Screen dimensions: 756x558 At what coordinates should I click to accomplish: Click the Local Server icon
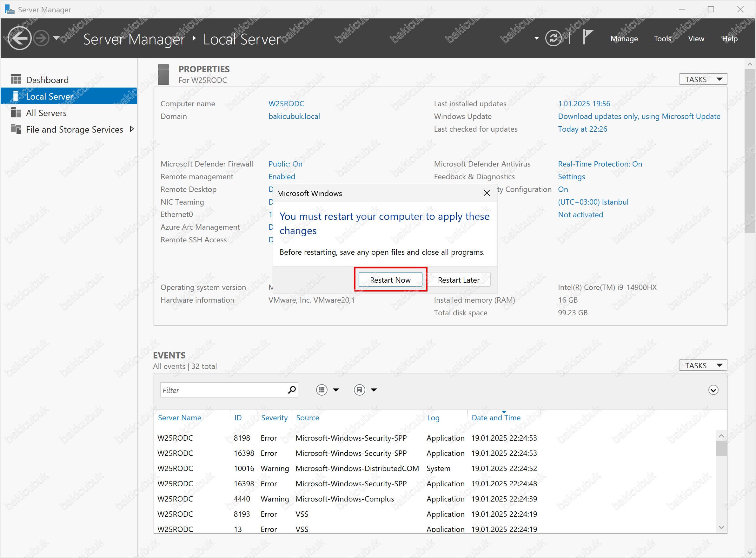click(16, 96)
